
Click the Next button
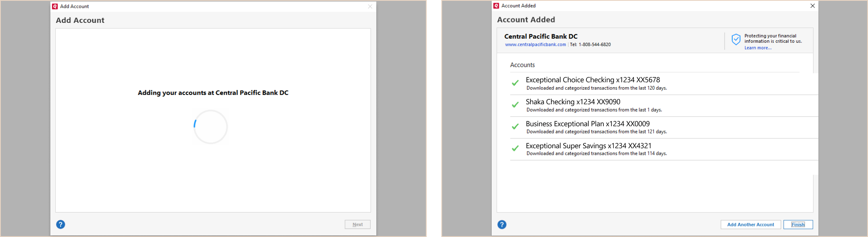(358, 224)
